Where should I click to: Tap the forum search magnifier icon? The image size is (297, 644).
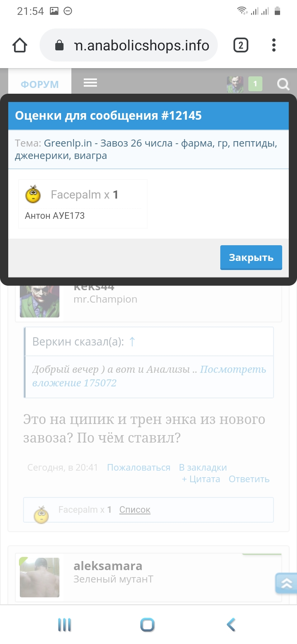click(283, 84)
